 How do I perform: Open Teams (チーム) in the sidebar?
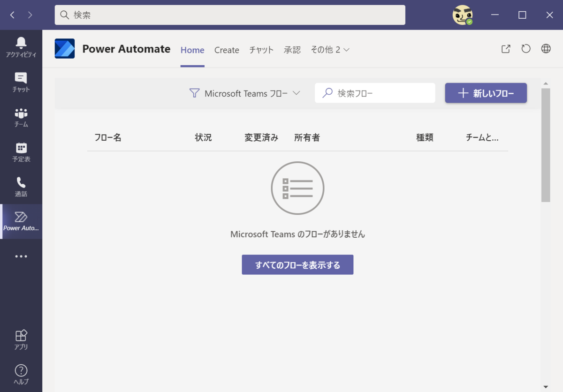[21, 117]
